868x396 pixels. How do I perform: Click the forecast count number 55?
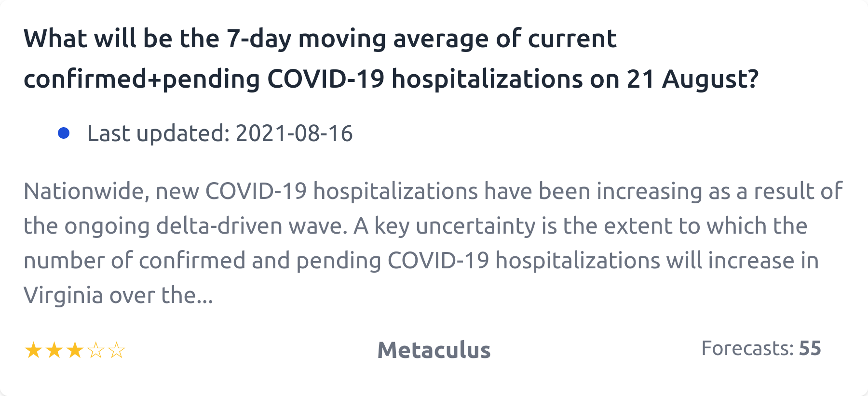point(810,348)
